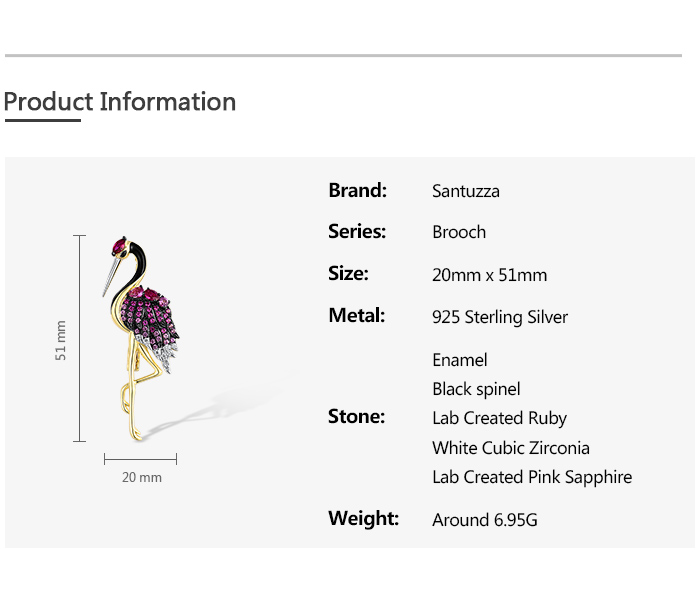Click the 20 mm width dimension label

[142, 478]
